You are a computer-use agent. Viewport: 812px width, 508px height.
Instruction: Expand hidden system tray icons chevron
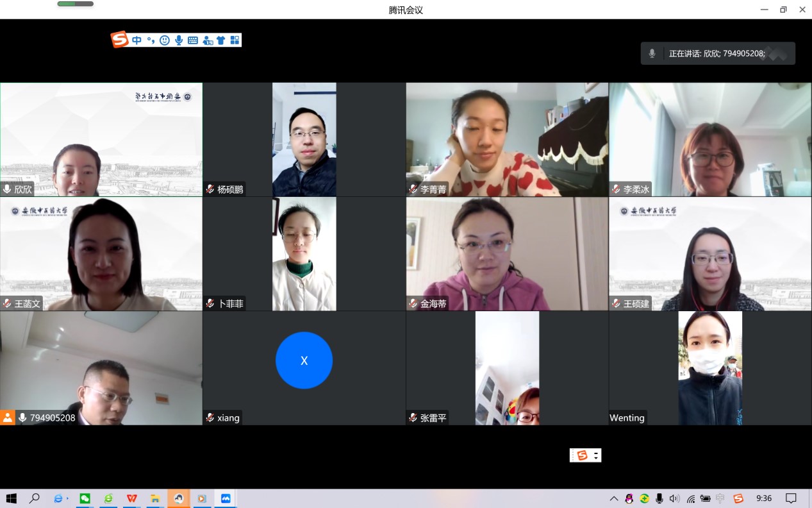click(x=614, y=498)
